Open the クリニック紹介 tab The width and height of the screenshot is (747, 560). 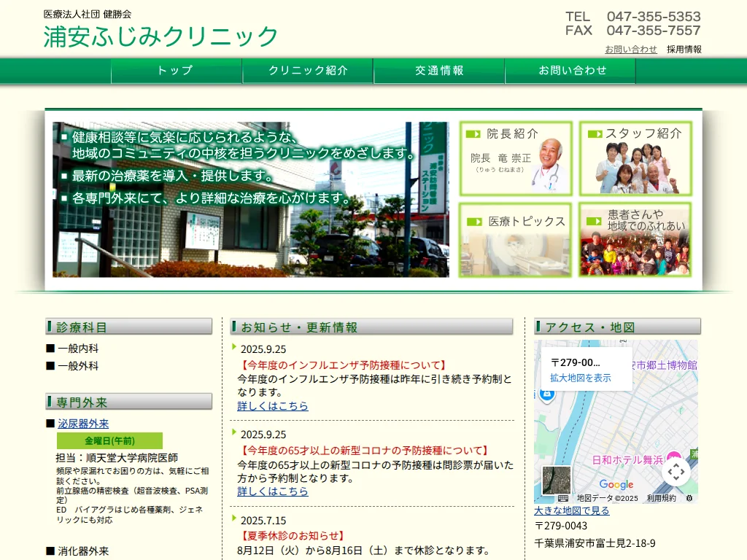(307, 71)
